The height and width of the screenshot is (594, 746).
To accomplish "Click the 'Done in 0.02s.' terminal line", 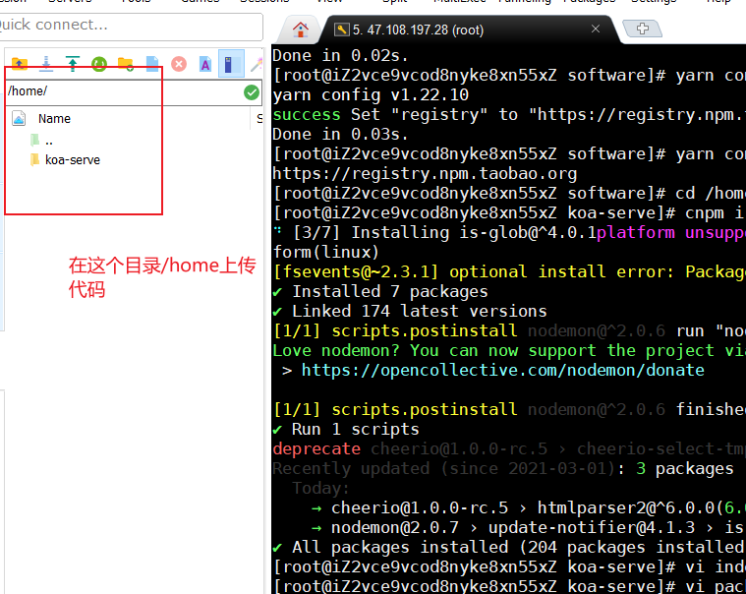I will pyautogui.click(x=340, y=56).
